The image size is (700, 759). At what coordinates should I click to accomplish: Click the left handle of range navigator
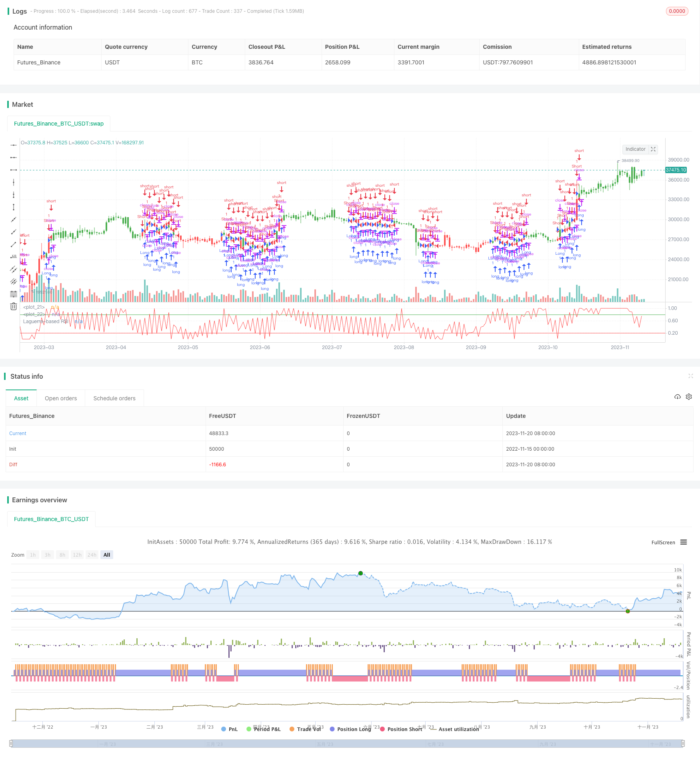[11, 743]
